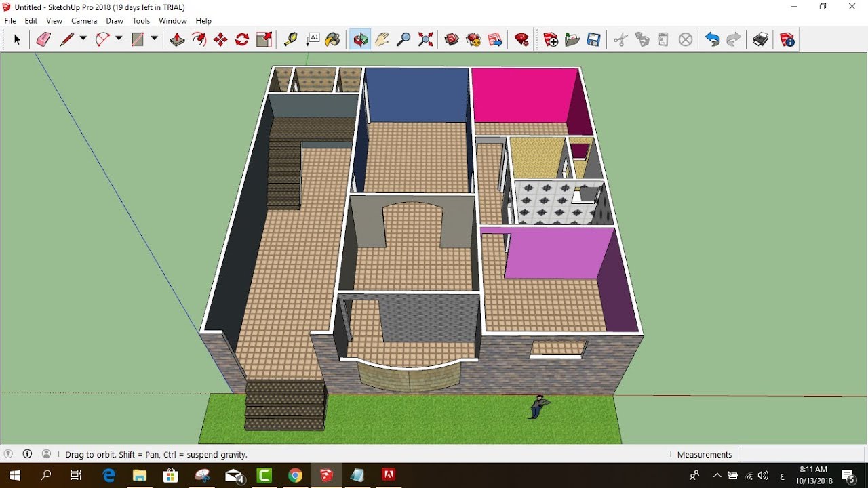Open the Window menu
This screenshot has height=488, width=868.
[173, 21]
